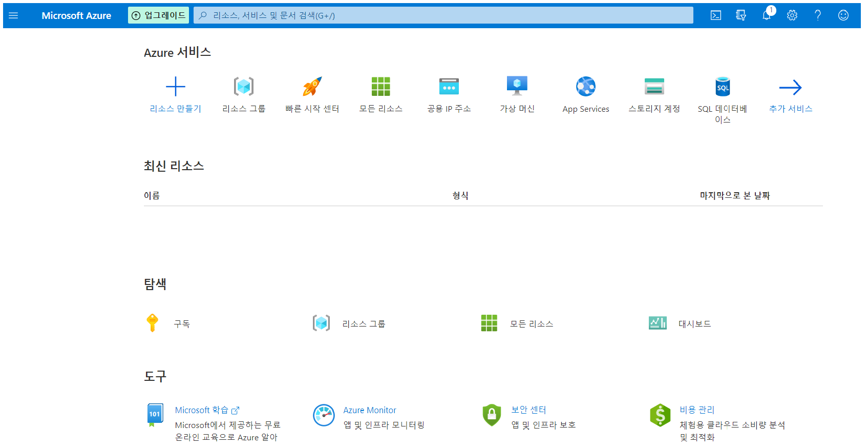Click 추가 서비스 arrow icon
The image size is (868, 448).
[x=791, y=87]
